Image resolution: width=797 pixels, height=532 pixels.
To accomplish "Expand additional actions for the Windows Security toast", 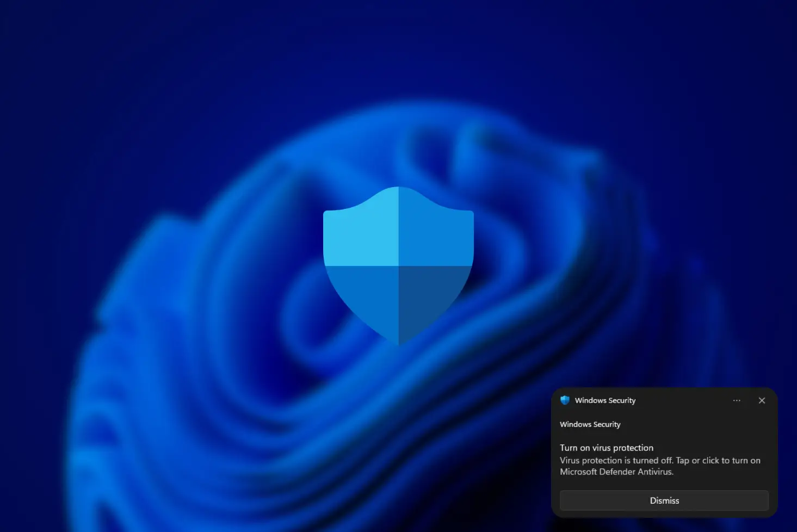I will pyautogui.click(x=737, y=400).
